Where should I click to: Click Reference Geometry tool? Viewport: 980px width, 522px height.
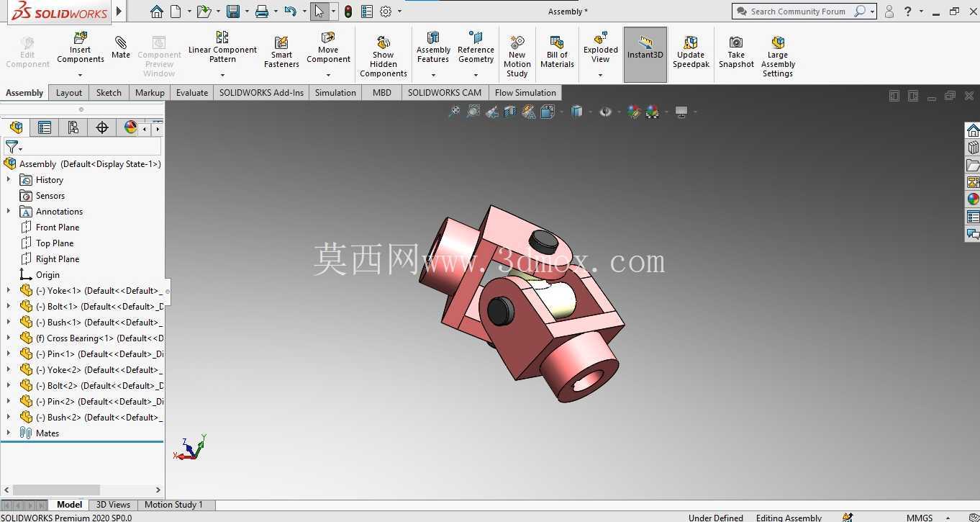[x=476, y=47]
